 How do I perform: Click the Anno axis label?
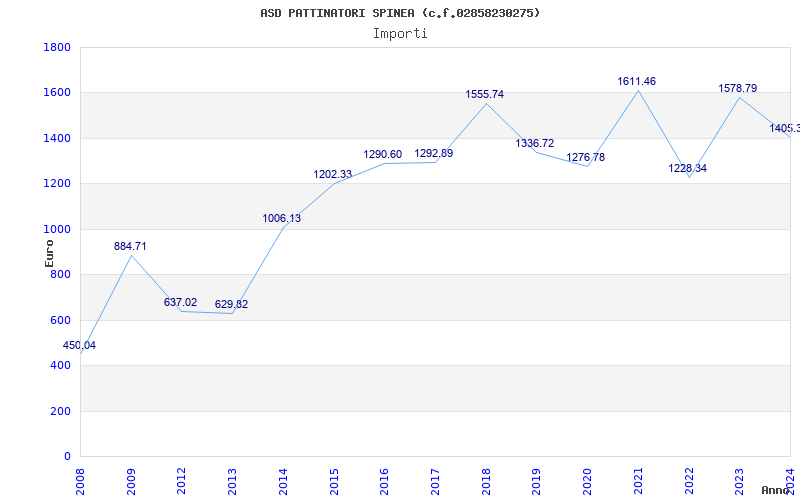pos(775,490)
